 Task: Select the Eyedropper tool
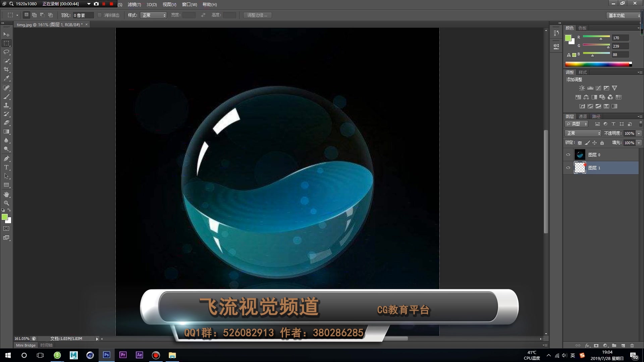[x=6, y=78]
